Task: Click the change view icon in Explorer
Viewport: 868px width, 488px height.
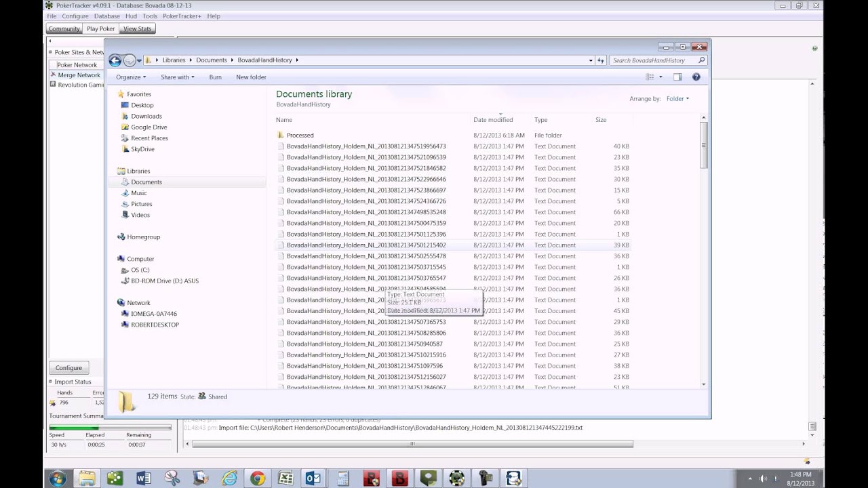Action: 650,77
